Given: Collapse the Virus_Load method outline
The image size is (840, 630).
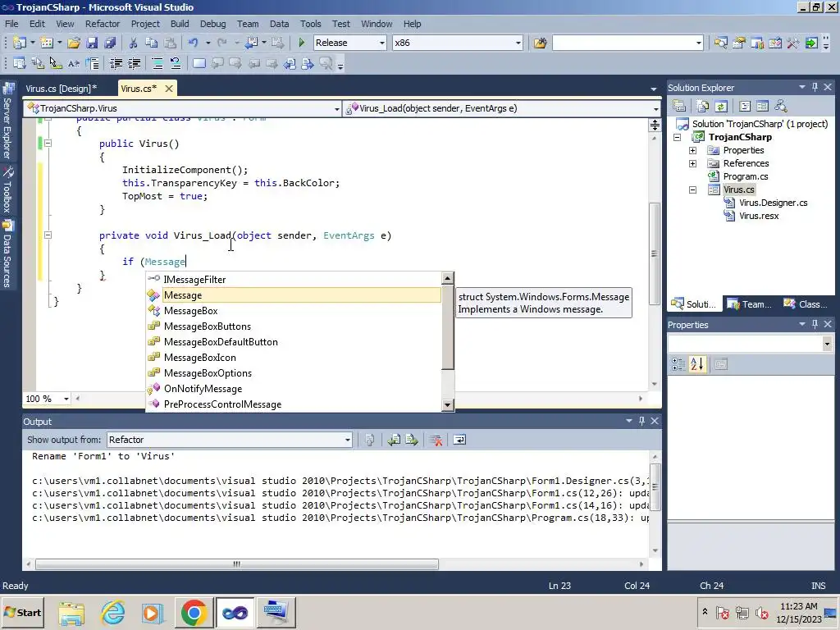Looking at the screenshot, I should [x=48, y=235].
